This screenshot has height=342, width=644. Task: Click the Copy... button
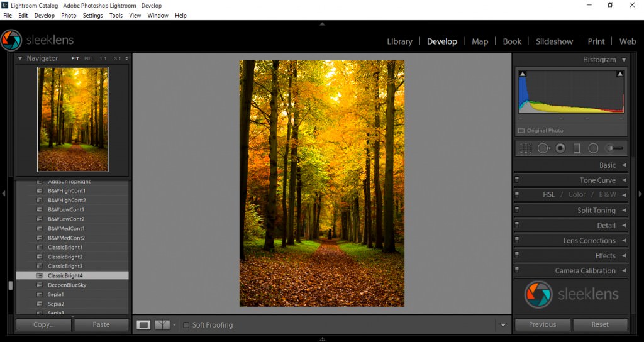click(x=43, y=324)
